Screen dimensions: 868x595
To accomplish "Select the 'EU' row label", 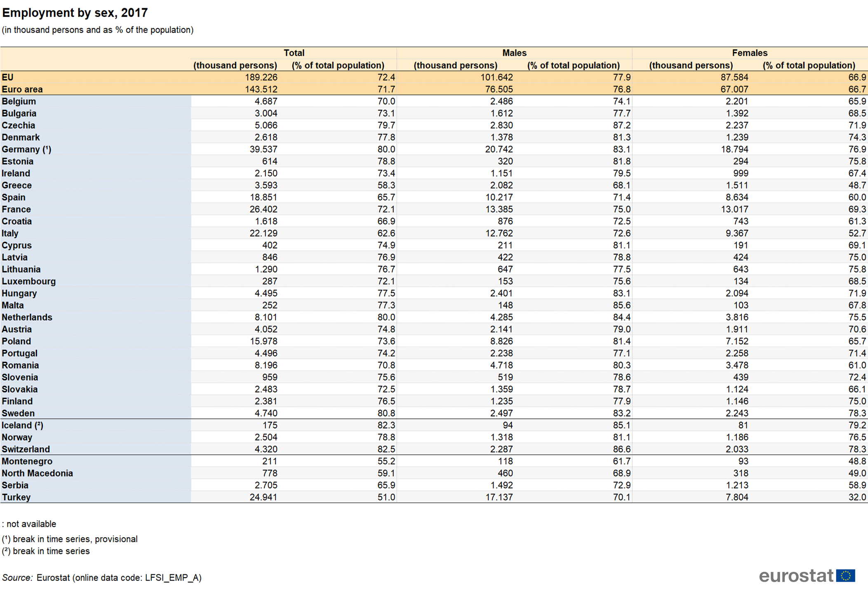I will (7, 77).
